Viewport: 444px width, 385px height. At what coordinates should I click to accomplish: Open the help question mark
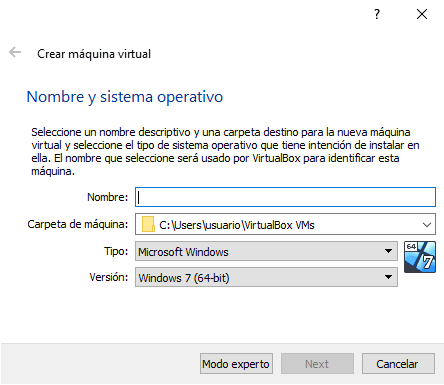coord(377,14)
